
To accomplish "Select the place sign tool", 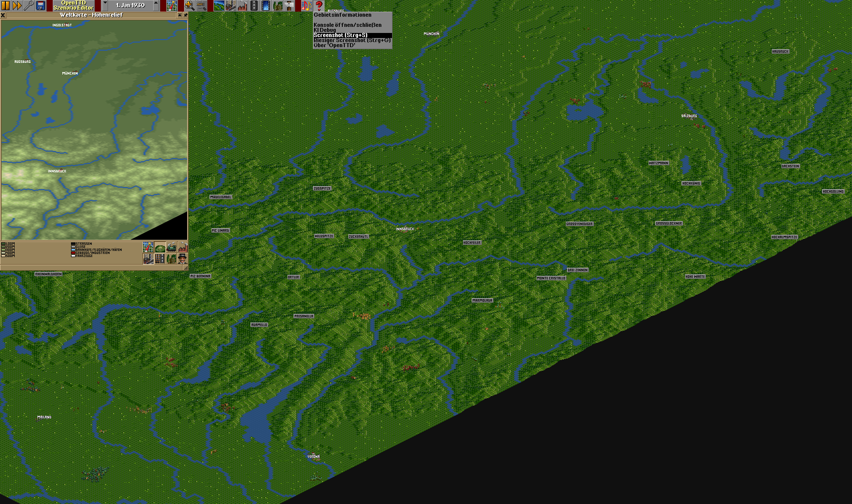I will (289, 6).
